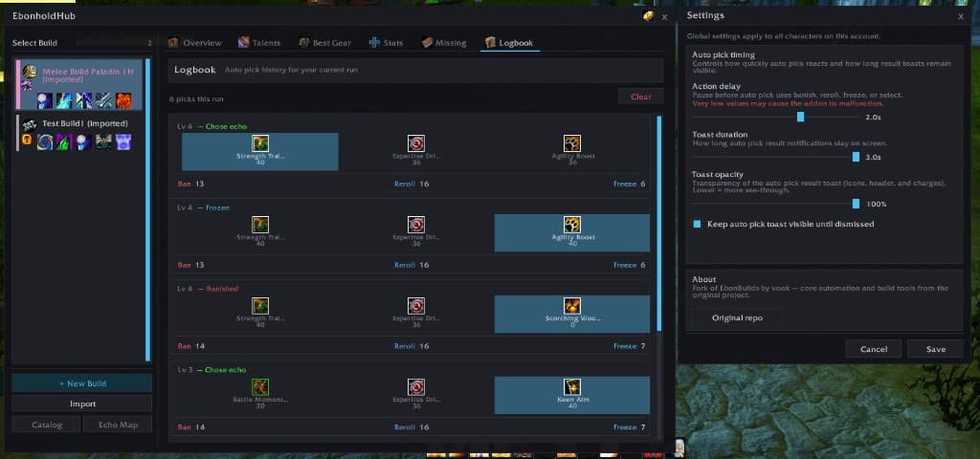The image size is (980, 459).
Task: Click 'Ban 14' under the Lv 3 entry
Action: tap(190, 427)
